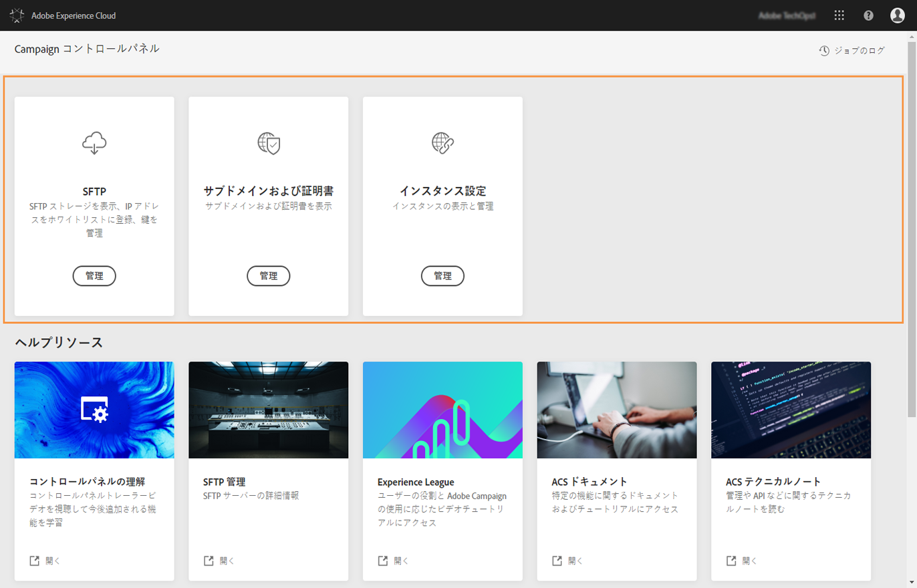Click 管理 button on インスタンス設定 card

tap(442, 276)
